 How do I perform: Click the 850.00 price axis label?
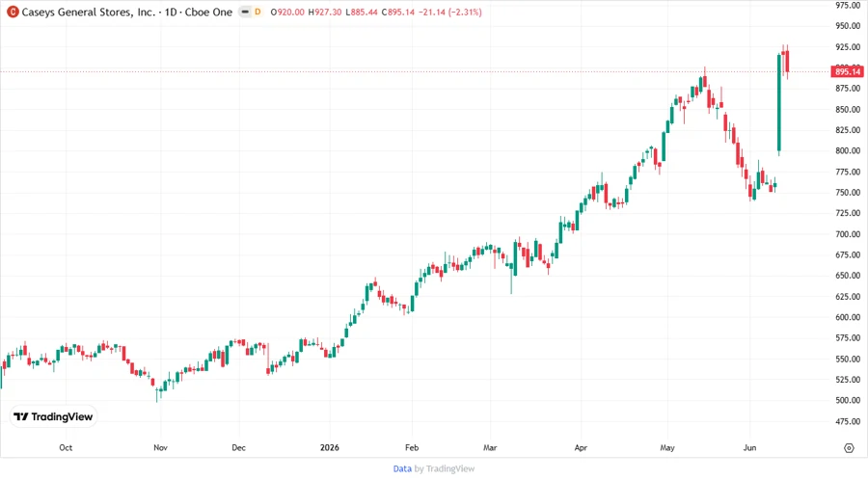coord(848,110)
